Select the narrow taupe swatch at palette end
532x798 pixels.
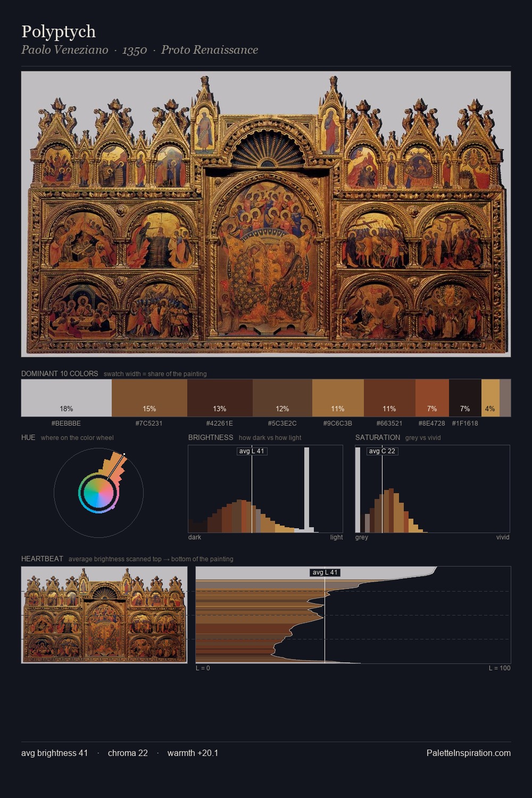click(x=505, y=397)
